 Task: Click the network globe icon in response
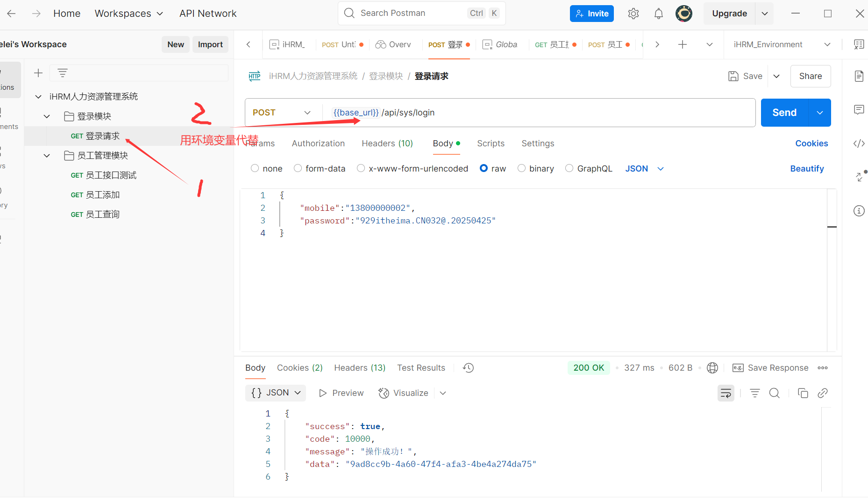point(712,368)
